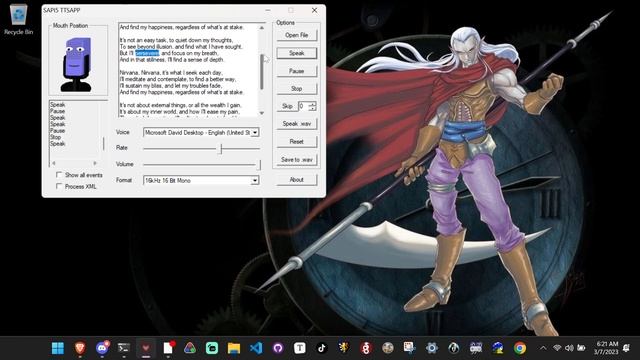
Task: Open File Explorer from taskbar
Action: [234, 348]
